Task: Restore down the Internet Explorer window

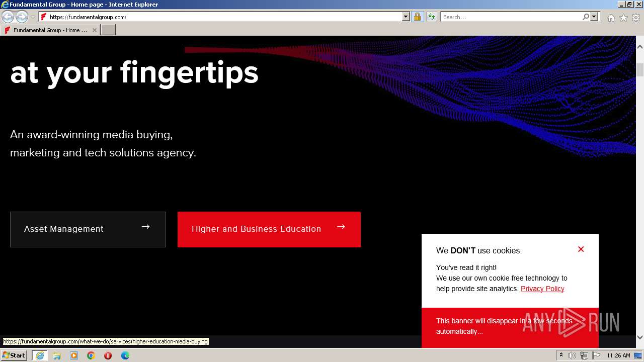Action: pos(629,5)
